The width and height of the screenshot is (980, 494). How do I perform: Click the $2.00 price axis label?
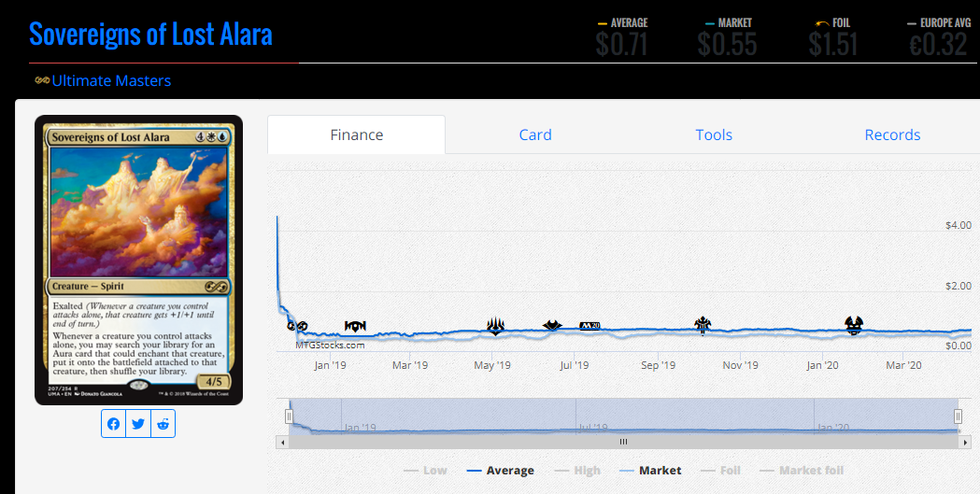959,286
